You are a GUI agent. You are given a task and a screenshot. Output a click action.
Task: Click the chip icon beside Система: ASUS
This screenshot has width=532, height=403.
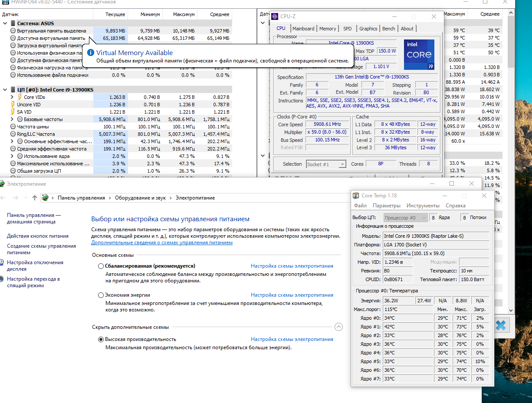click(x=13, y=23)
